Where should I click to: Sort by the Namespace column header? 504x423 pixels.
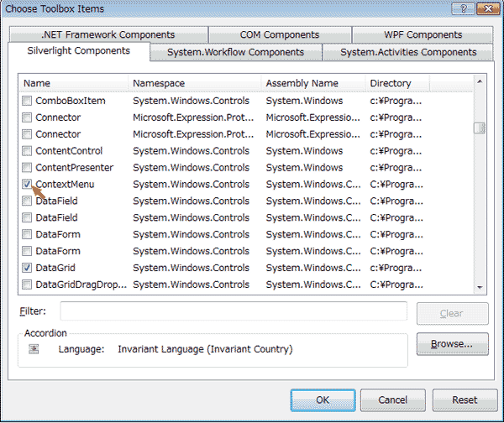[195, 83]
